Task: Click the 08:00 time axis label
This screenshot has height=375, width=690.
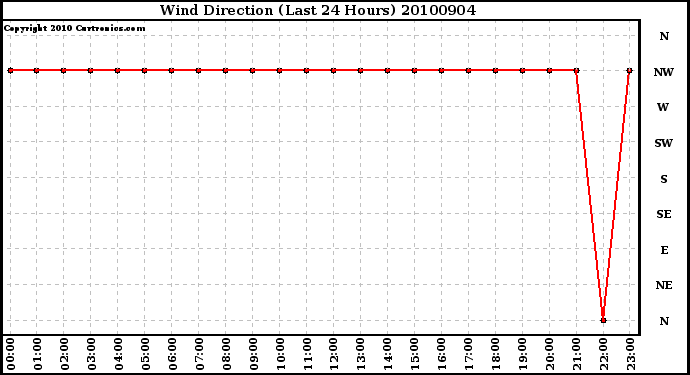Action: tap(226, 354)
